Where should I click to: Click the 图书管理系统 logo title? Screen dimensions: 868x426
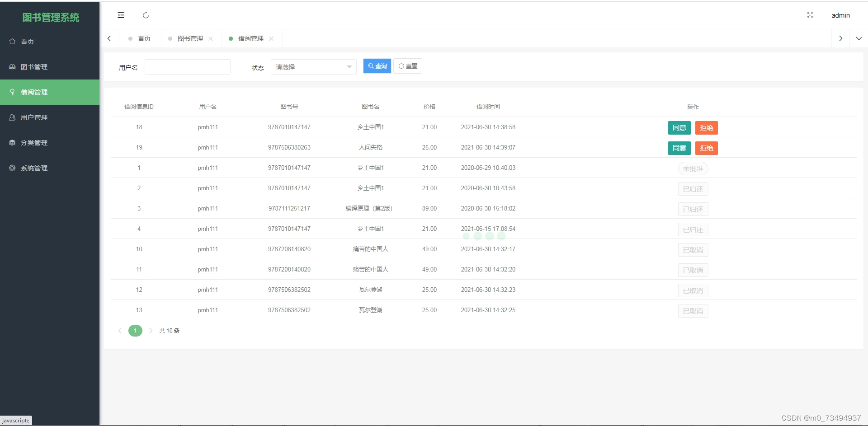(x=51, y=17)
